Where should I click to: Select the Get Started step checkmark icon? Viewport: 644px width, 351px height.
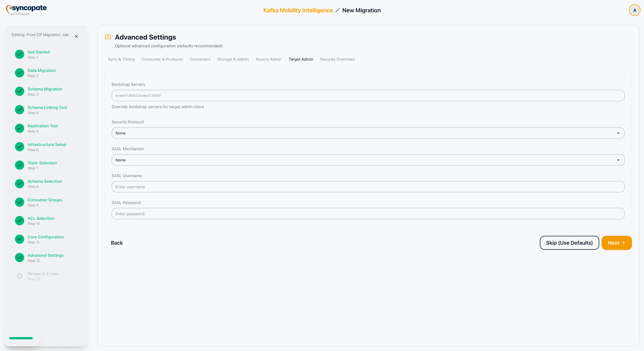pyautogui.click(x=19, y=54)
